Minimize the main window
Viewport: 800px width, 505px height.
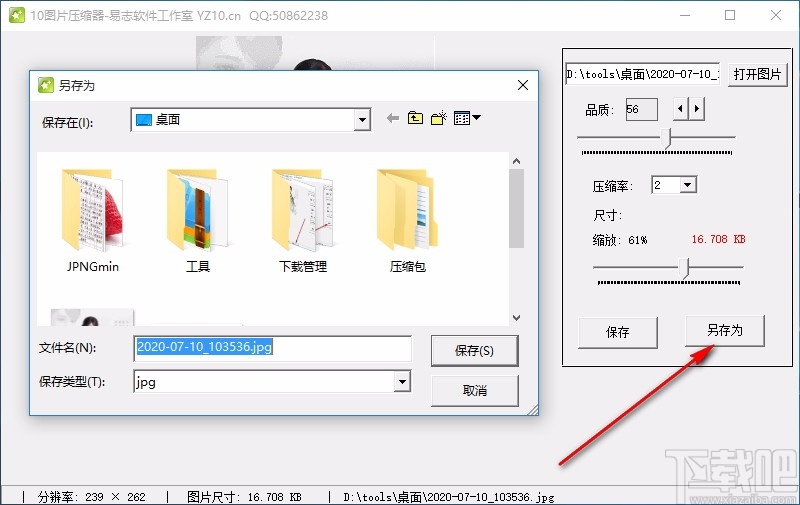[685, 15]
